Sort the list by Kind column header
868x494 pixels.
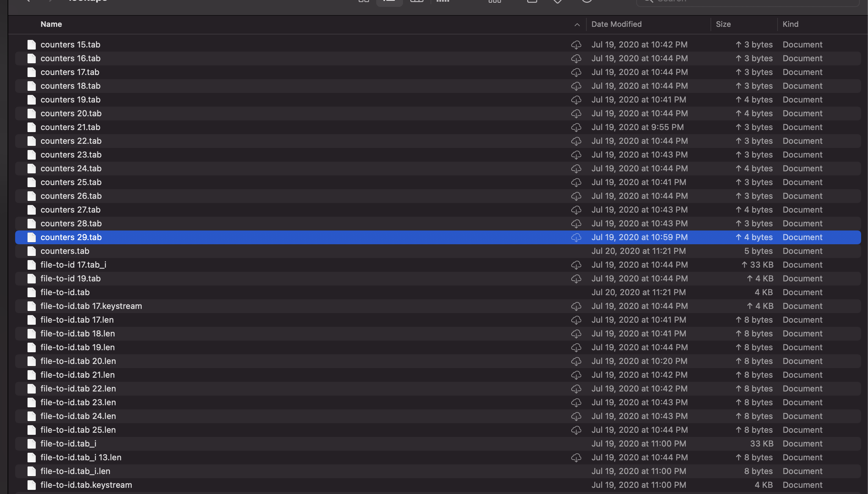point(790,24)
